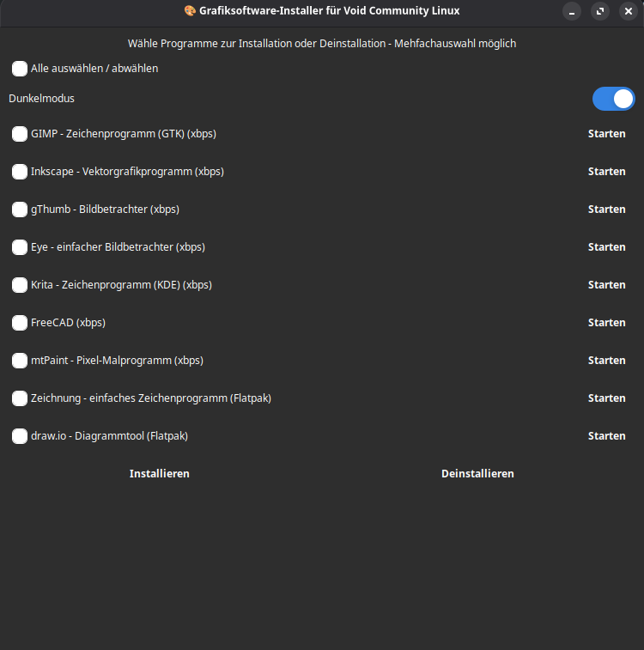Select the FreeCAD checkbox

coord(20,323)
